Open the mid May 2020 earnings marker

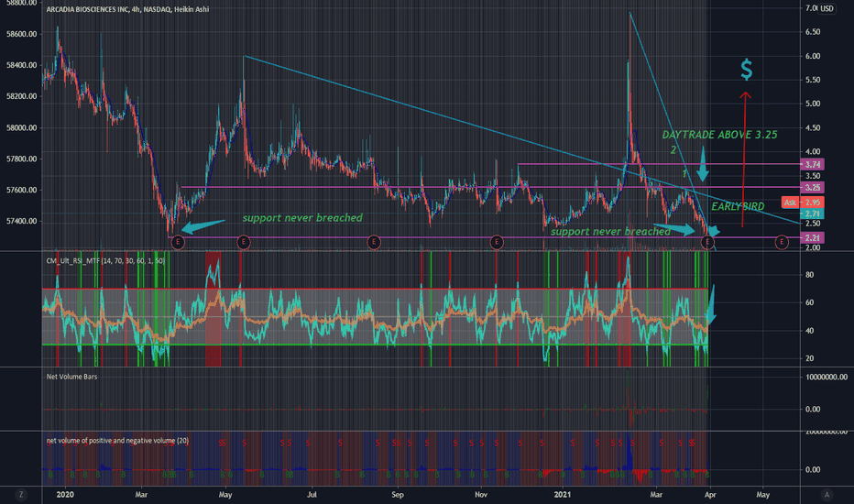[244, 242]
